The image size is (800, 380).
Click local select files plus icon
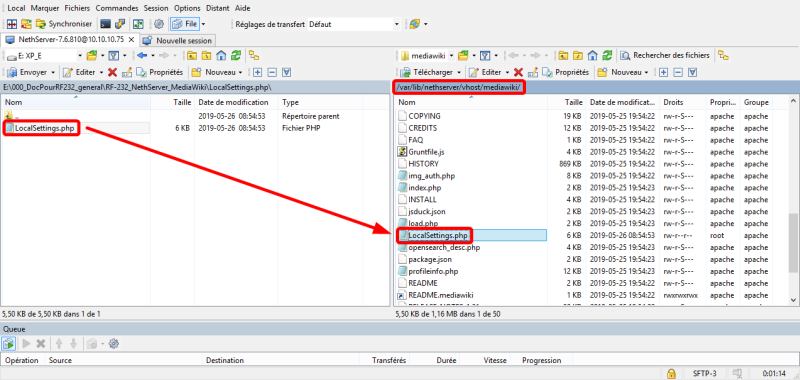[258, 72]
